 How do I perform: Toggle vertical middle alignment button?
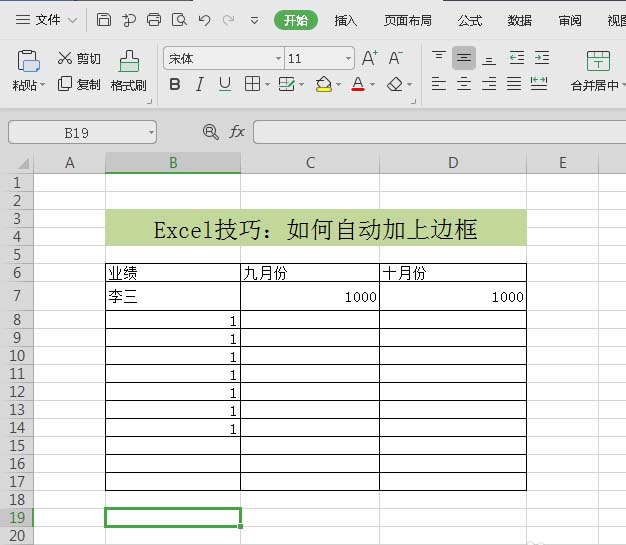[464, 58]
